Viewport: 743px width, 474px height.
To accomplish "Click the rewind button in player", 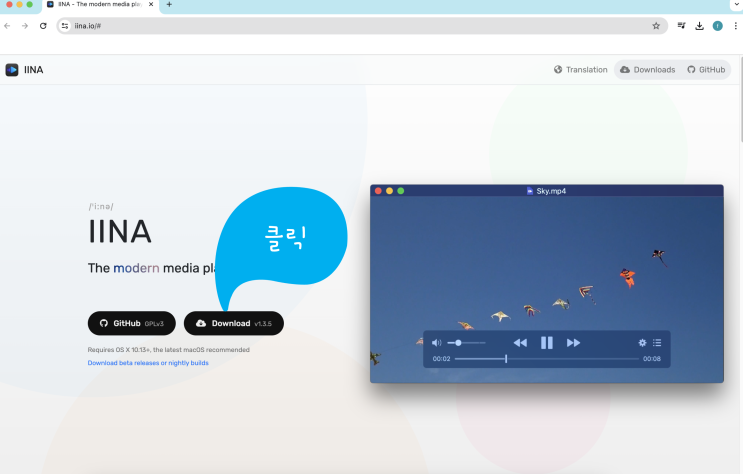I will coord(520,343).
